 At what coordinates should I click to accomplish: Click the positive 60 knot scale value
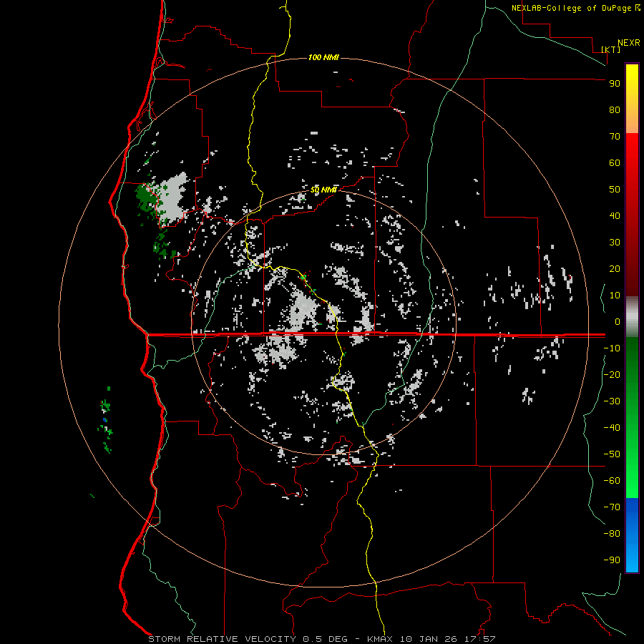click(615, 162)
